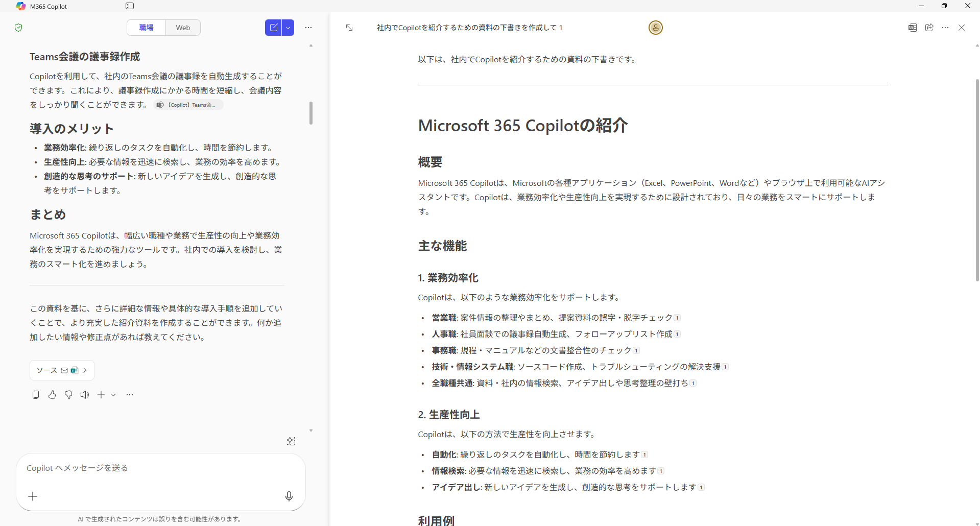Open citation 1 after 人事職 bullet
Screen dimensions: 980x526
(677, 334)
